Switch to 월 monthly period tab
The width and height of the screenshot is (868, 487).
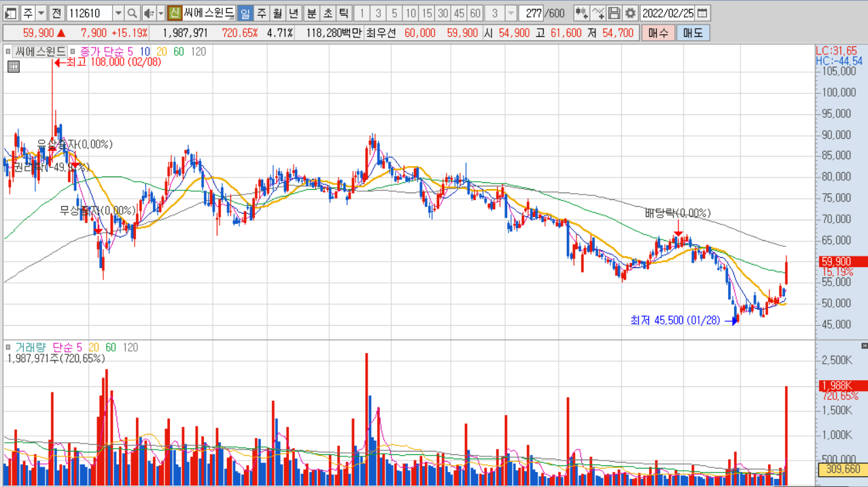[x=277, y=13]
